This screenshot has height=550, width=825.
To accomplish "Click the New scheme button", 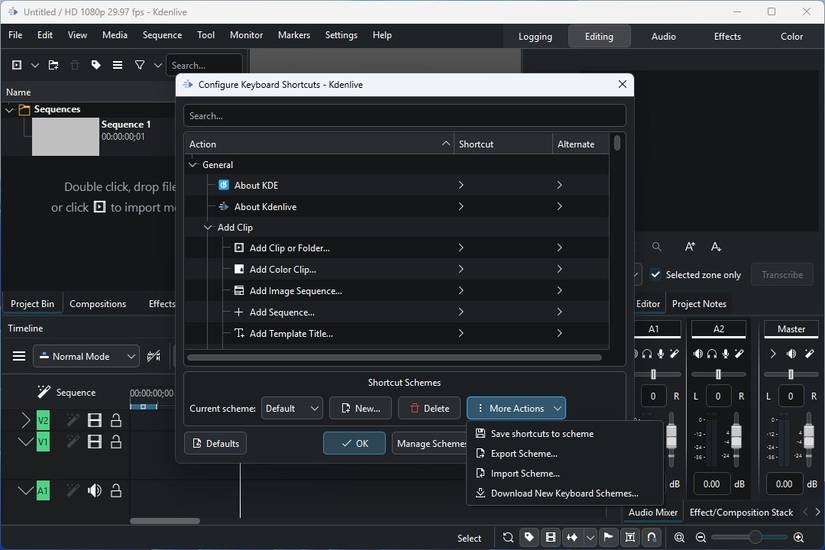I will pos(360,408).
